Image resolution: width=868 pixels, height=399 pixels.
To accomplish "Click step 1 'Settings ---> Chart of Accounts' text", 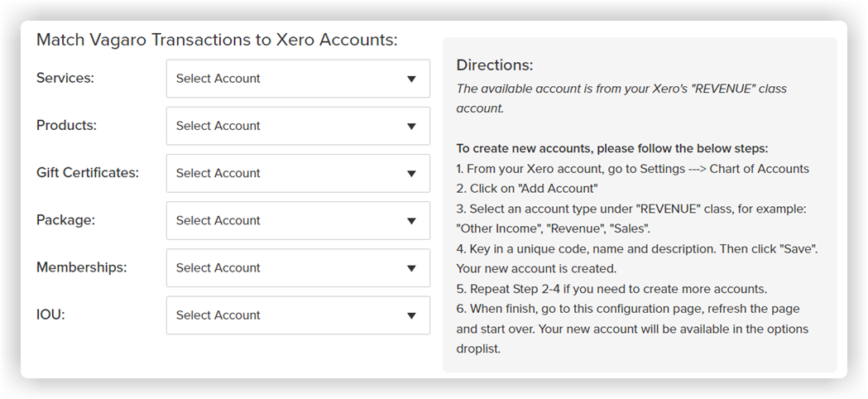I will pyautogui.click(x=725, y=169).
